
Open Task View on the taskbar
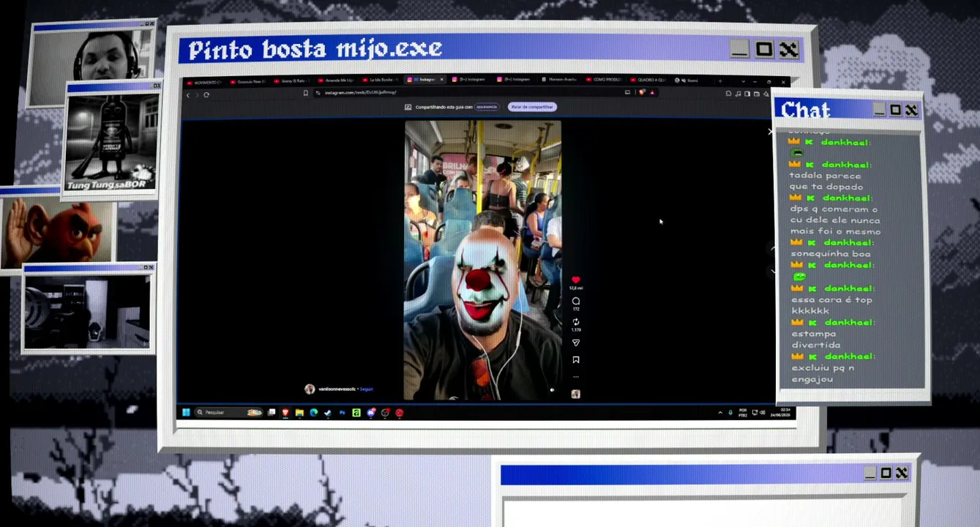272,413
